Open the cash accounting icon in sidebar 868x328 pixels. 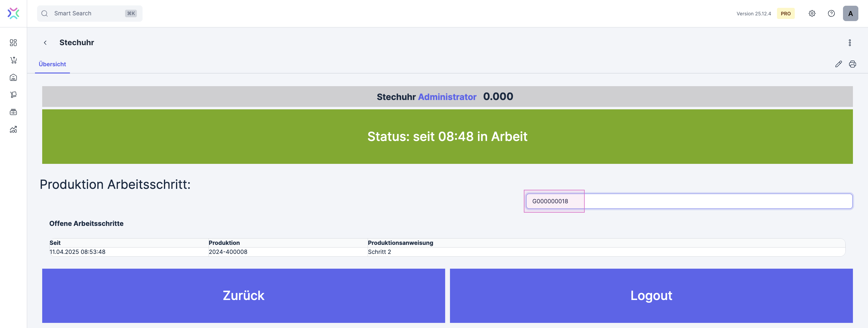click(13, 112)
